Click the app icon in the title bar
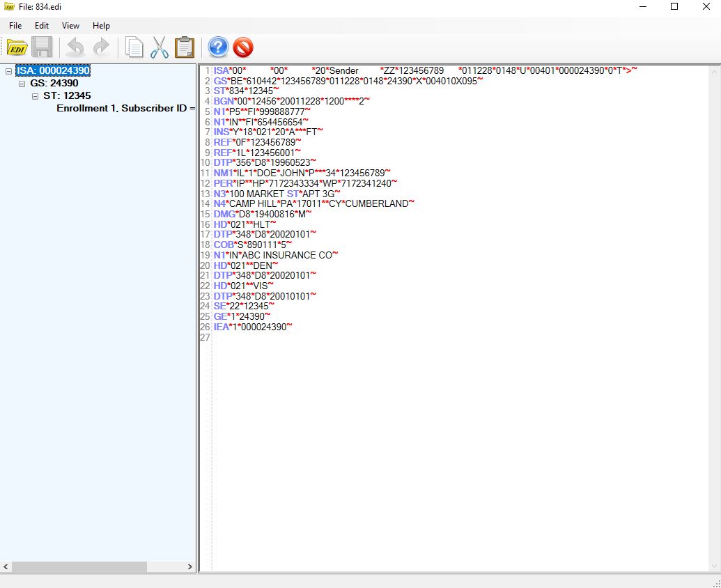This screenshot has height=588, width=721. point(9,6)
